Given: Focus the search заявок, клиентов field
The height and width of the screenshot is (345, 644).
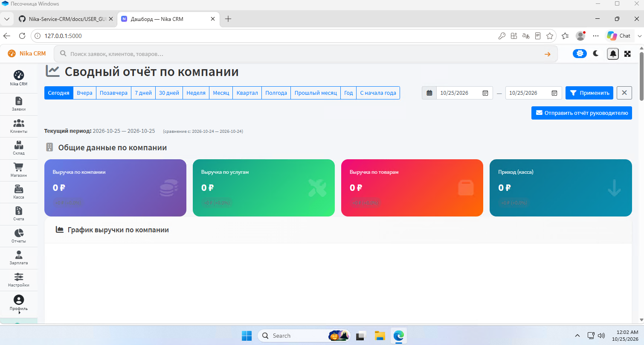Looking at the screenshot, I should (x=305, y=54).
